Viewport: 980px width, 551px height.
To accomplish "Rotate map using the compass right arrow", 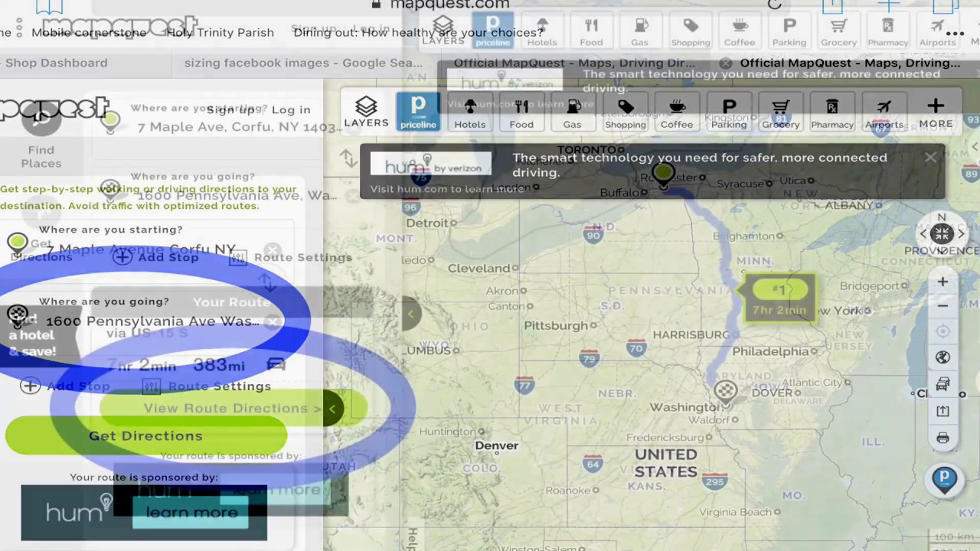I will click(962, 234).
